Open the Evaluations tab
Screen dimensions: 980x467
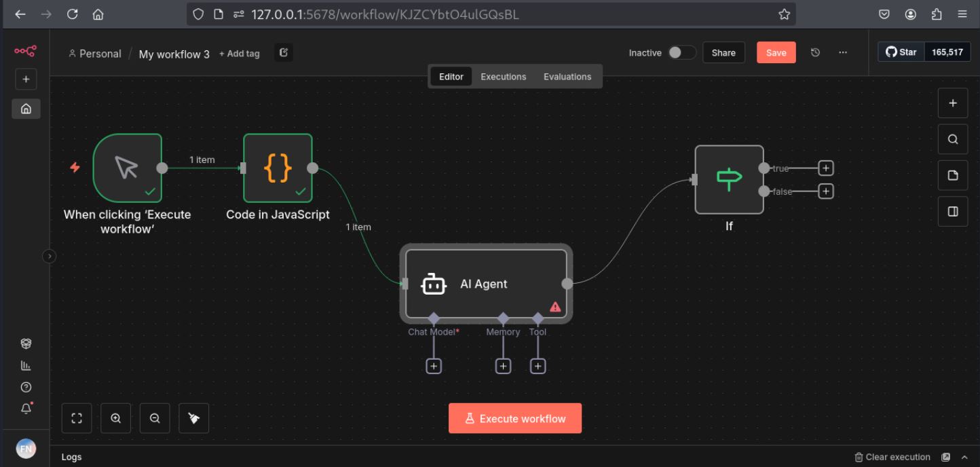567,76
